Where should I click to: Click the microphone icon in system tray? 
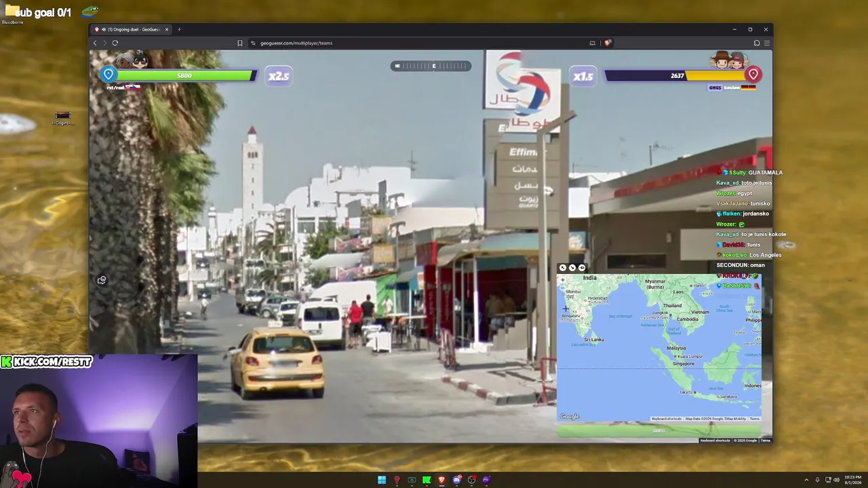817,480
